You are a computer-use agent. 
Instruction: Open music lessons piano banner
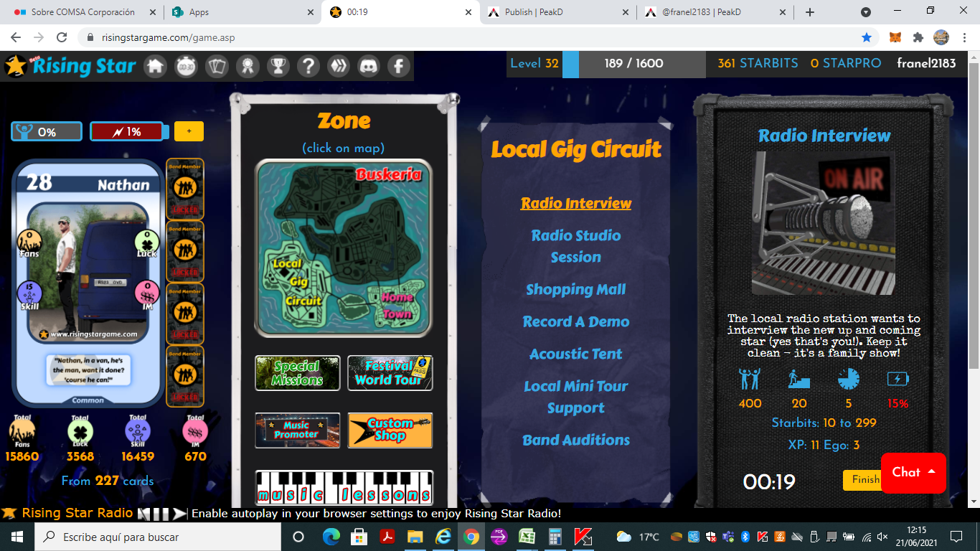point(344,488)
